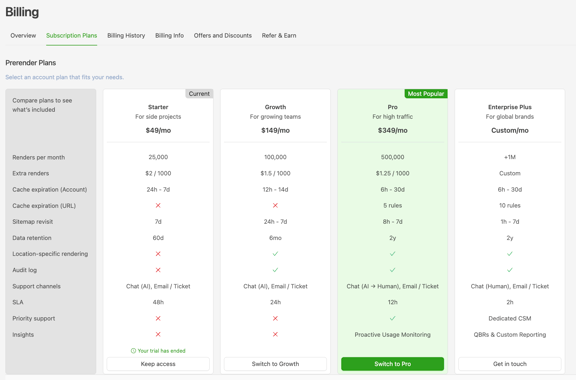Click the $49/mo price
The width and height of the screenshot is (576, 380).
coord(158,130)
